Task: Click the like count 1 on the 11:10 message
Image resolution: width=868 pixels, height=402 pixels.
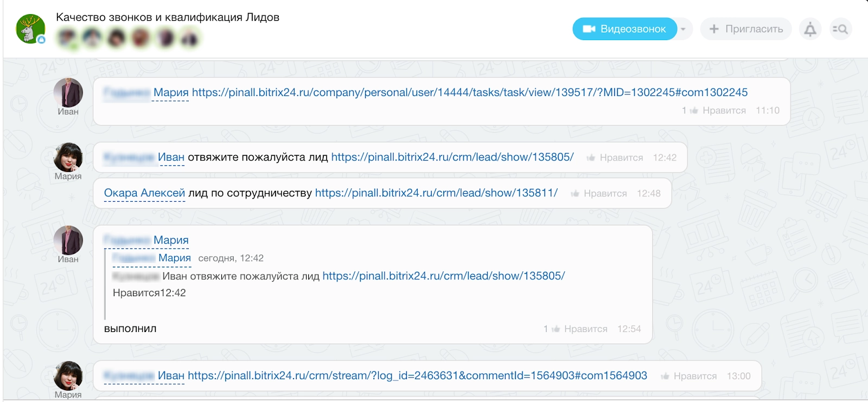Action: (x=684, y=111)
